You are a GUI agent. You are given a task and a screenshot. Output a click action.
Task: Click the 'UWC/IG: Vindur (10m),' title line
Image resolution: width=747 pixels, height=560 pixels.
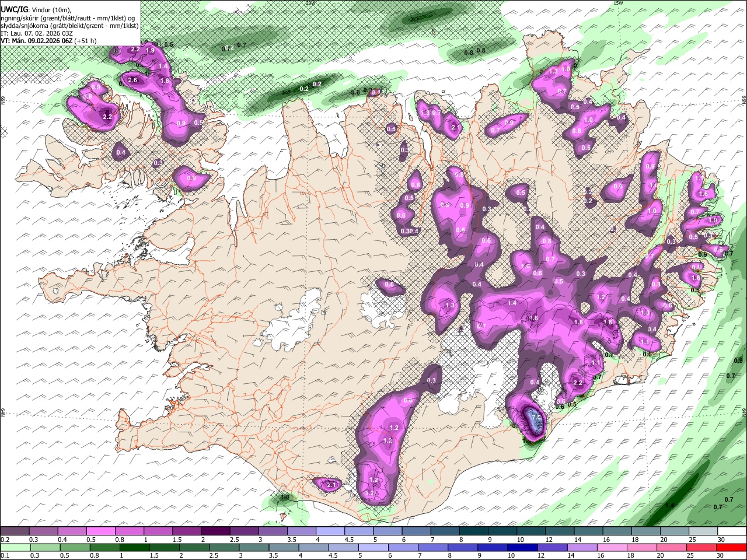click(x=36, y=10)
